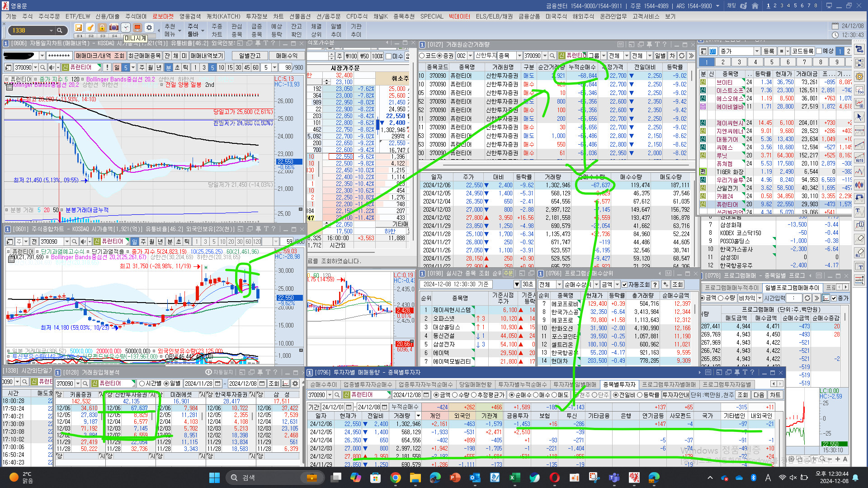Expand the 그룹 dropdown in 0127 window
Image resolution: width=868 pixels, height=488 pixels.
pyautogui.click(x=604, y=56)
